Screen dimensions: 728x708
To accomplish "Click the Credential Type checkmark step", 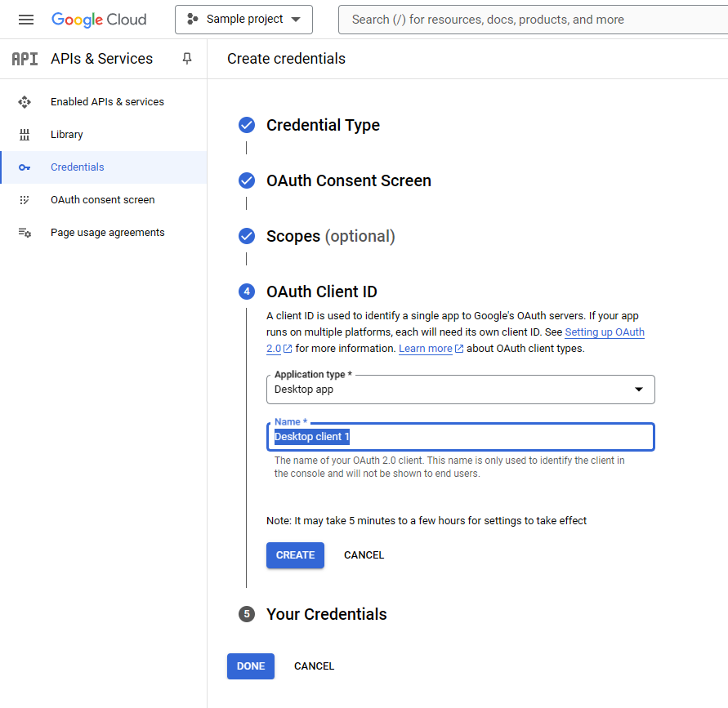I will 247,125.
